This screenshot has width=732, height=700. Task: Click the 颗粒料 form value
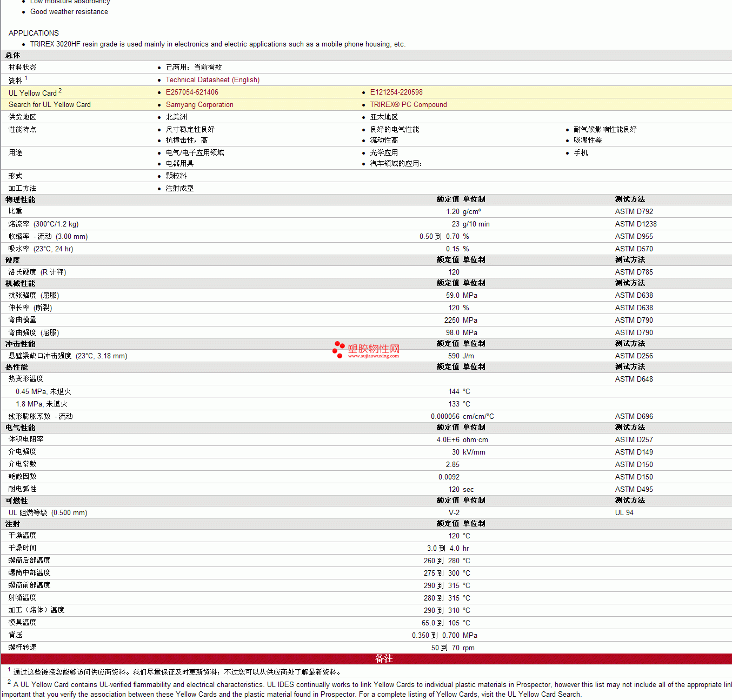tap(176, 176)
